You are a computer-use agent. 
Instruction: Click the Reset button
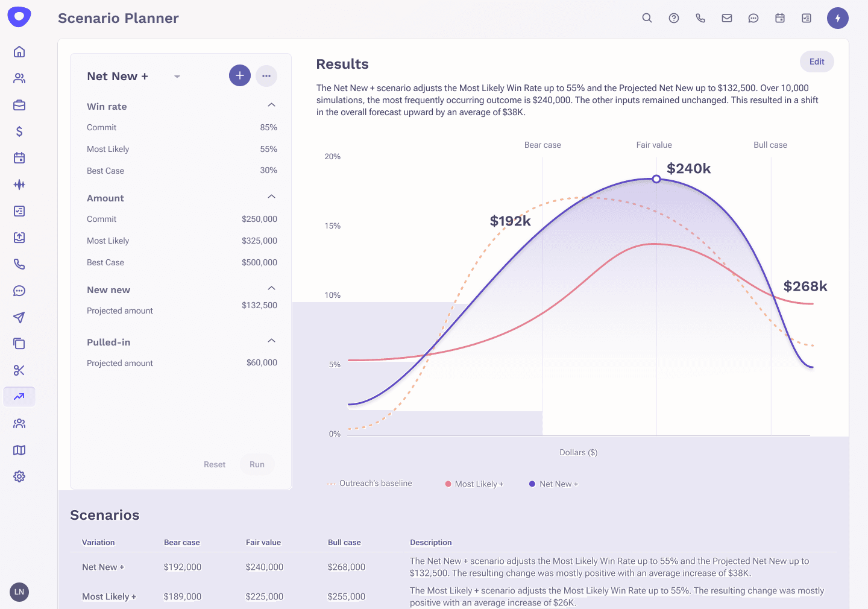[x=215, y=464]
